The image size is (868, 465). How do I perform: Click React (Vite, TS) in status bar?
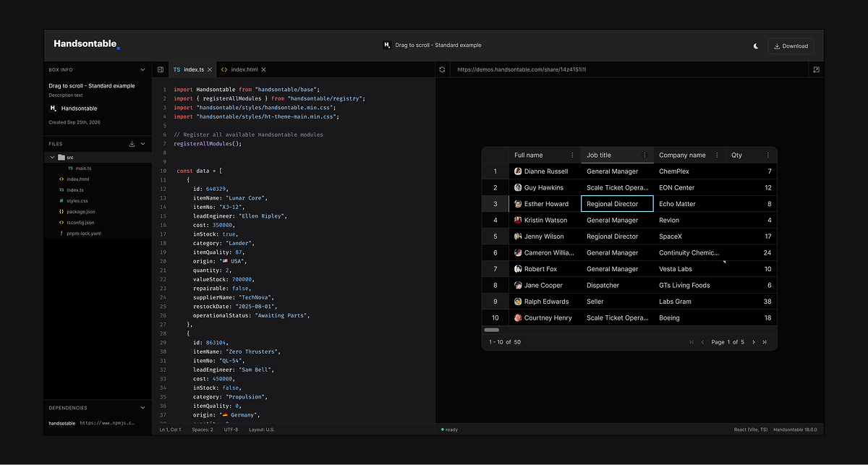pyautogui.click(x=749, y=430)
